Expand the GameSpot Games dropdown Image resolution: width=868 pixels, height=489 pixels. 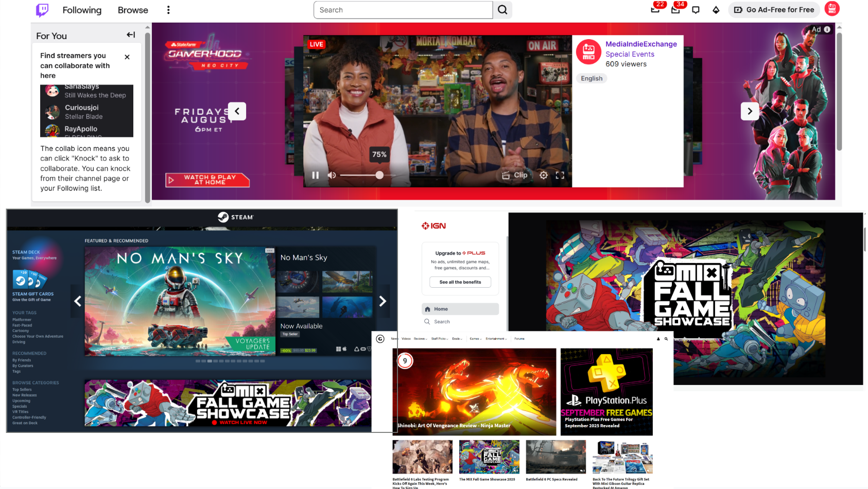coord(476,339)
